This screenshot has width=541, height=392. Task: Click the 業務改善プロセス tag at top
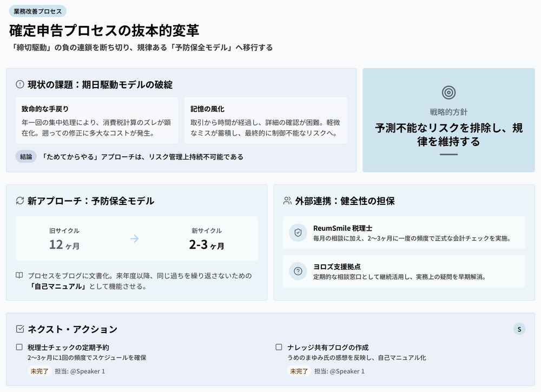coord(37,11)
